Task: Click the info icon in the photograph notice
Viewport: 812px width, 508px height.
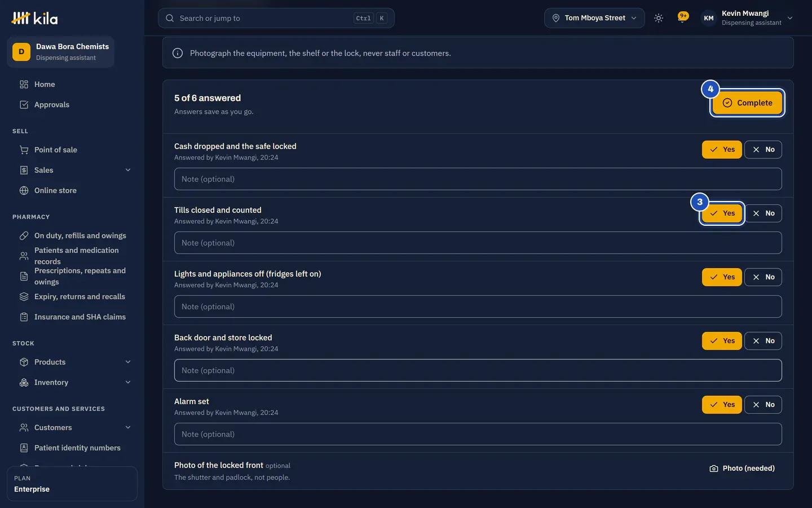Action: click(178, 53)
